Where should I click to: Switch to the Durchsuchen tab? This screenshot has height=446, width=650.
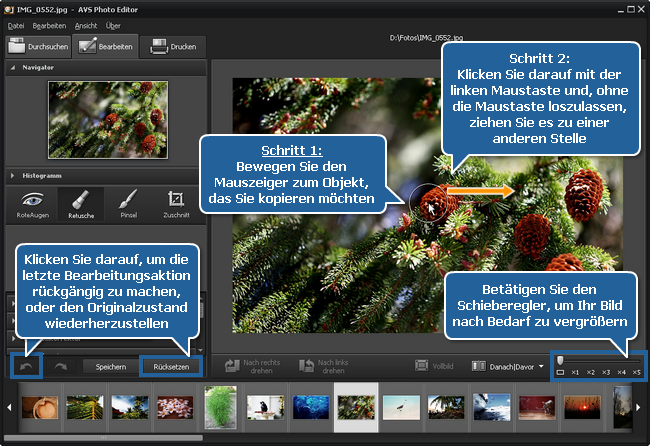36,46
